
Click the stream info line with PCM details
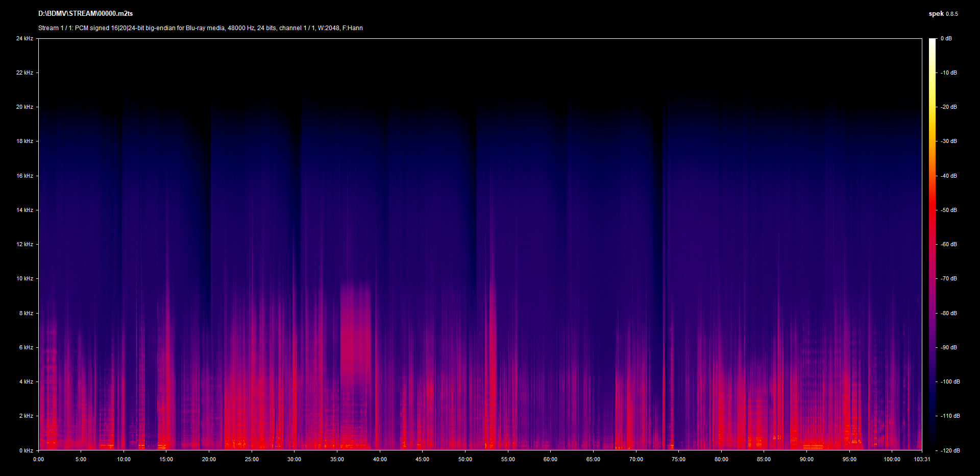tap(200, 28)
